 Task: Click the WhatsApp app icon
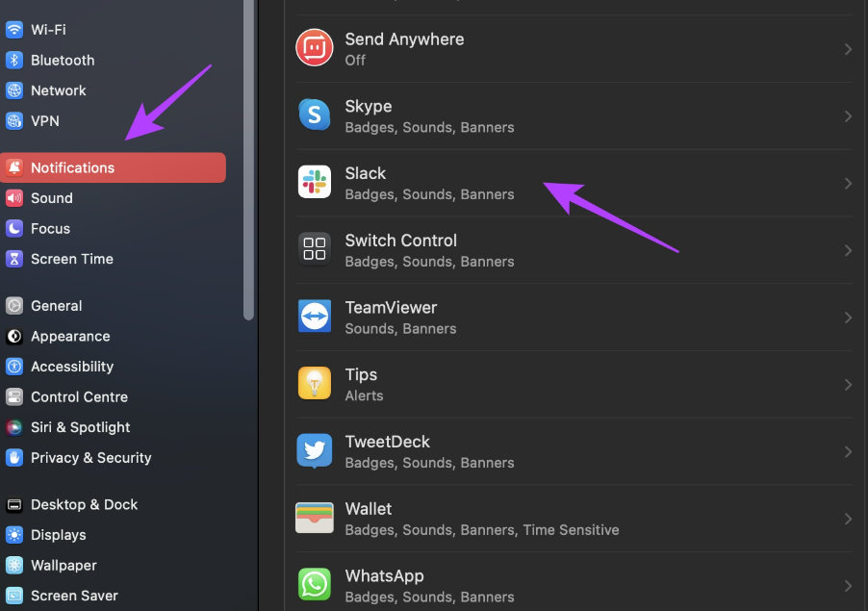[315, 584]
